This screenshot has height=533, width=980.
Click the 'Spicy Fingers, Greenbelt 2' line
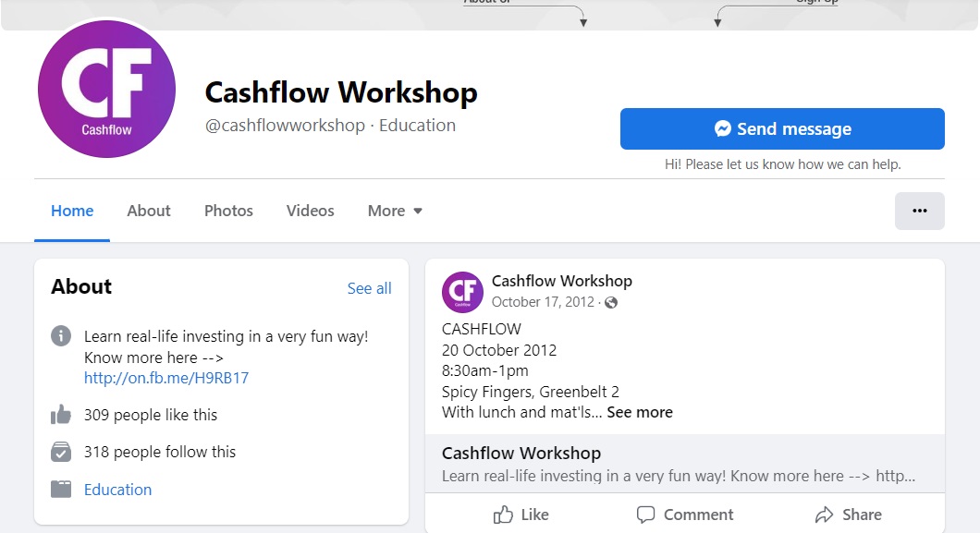531,392
